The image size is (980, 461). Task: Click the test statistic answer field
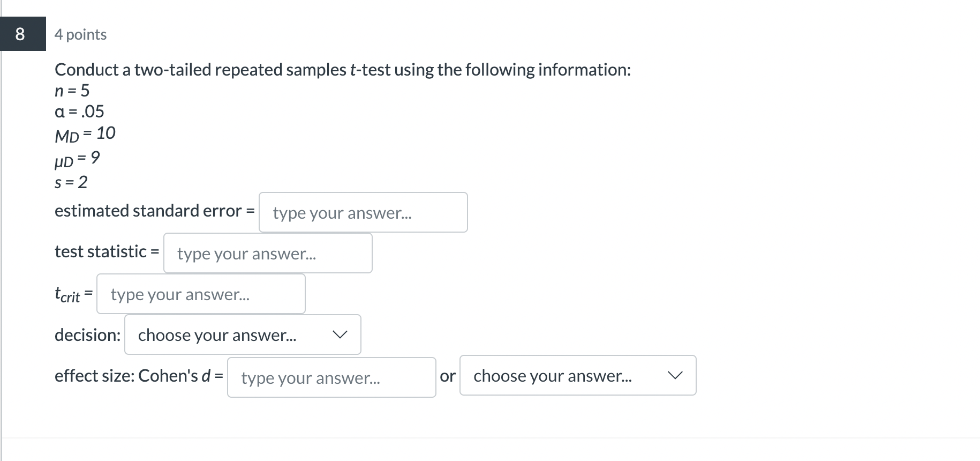[268, 253]
